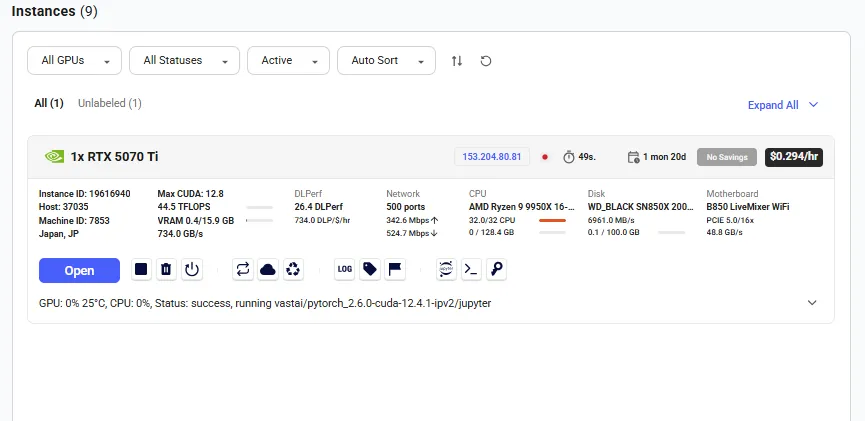Click the 6961.0 MB/s disk speed
Viewport: 865px width, 421px height.
coord(611,220)
